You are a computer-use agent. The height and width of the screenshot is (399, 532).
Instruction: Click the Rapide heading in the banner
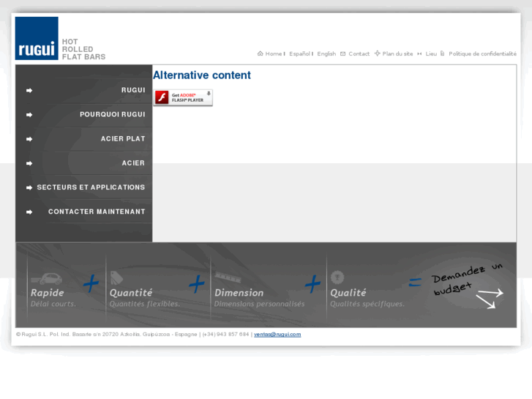47,293
